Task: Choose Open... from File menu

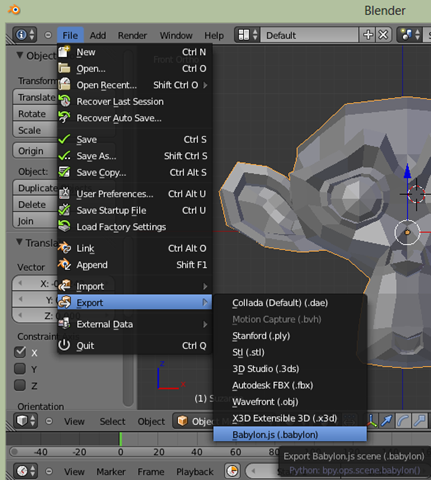Action: tap(135, 69)
